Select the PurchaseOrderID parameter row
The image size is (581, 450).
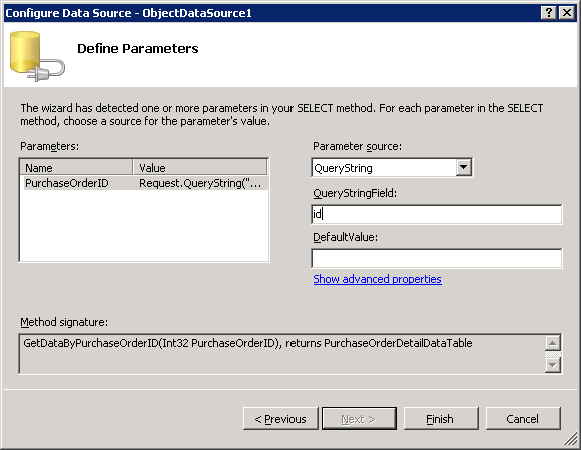(x=146, y=183)
